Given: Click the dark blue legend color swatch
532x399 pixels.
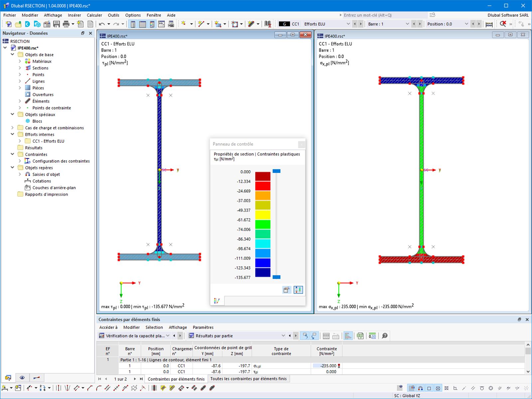Looking at the screenshot, I should click(263, 272).
